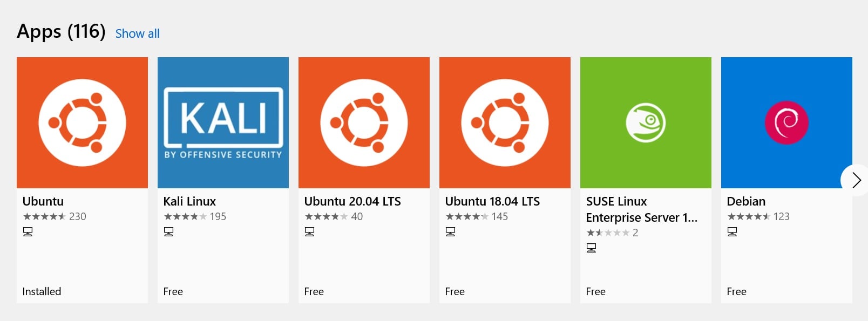The image size is (868, 321).
Task: Open the Debian swirl logo tile
Action: coord(786,122)
